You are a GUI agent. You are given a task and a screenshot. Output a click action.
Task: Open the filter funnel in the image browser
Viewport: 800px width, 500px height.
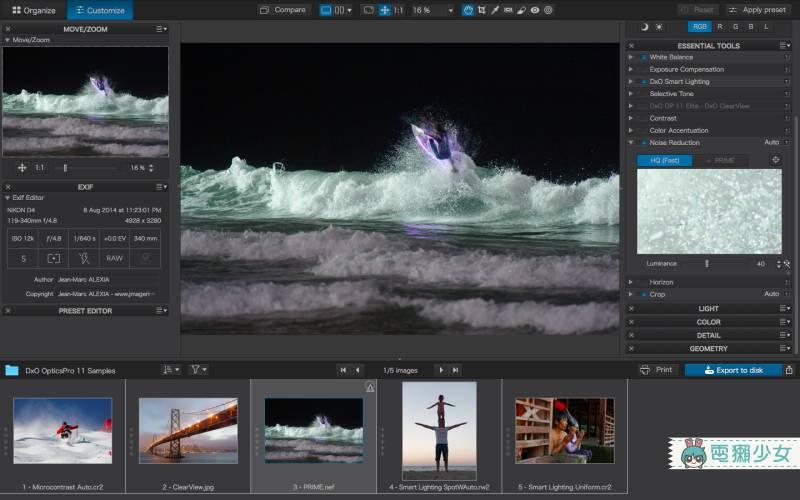point(198,370)
